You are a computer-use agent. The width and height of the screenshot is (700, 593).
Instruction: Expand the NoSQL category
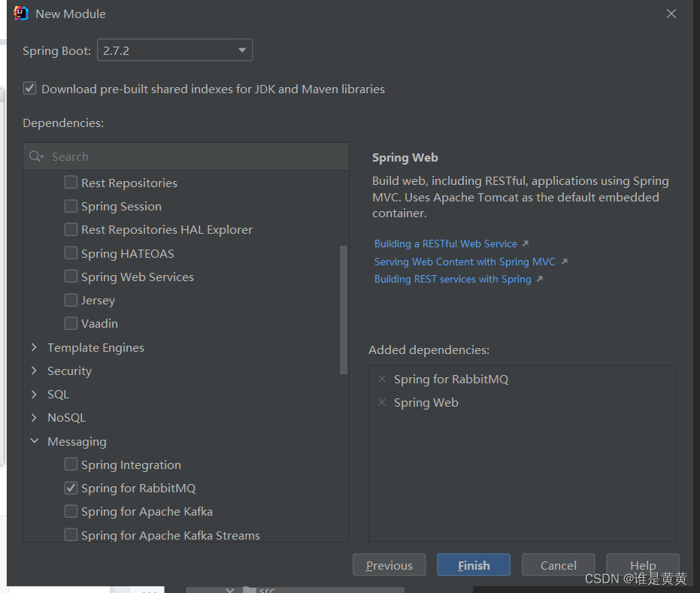pos(34,417)
